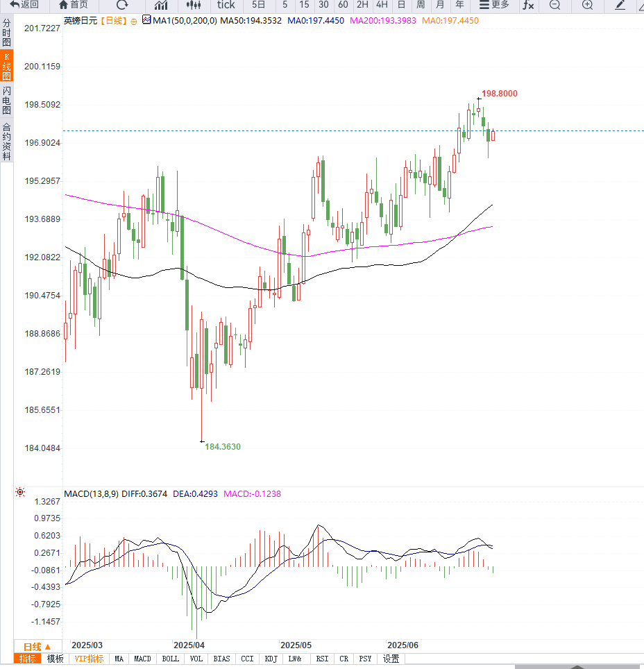Screen dimensions: 644x669
Task: Apply the VOL indicator
Action: coord(196,659)
